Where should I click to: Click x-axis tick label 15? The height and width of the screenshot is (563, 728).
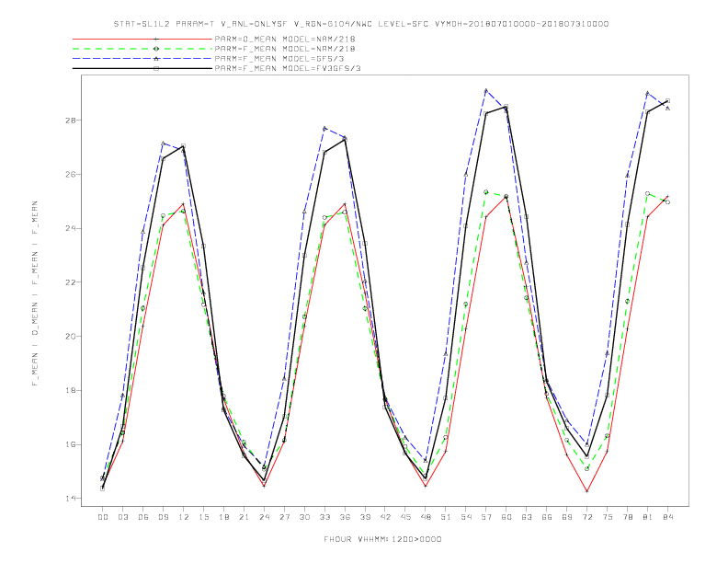point(203,517)
